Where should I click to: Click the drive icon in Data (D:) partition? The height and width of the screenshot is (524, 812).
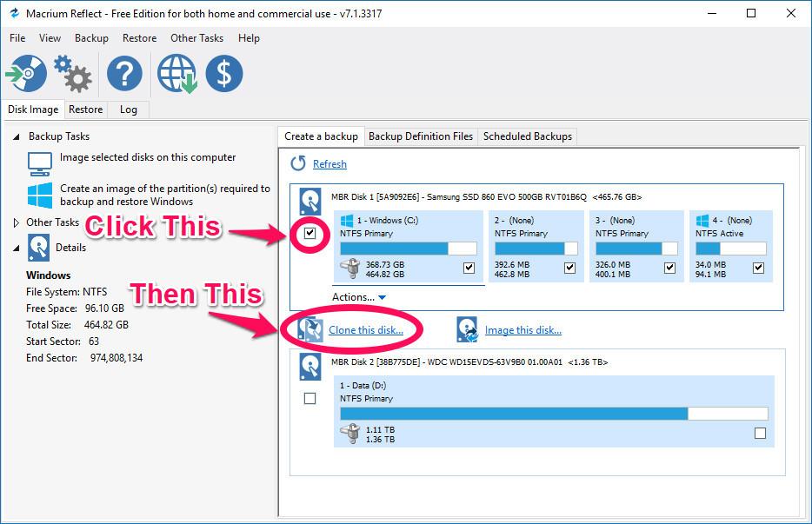(350, 434)
